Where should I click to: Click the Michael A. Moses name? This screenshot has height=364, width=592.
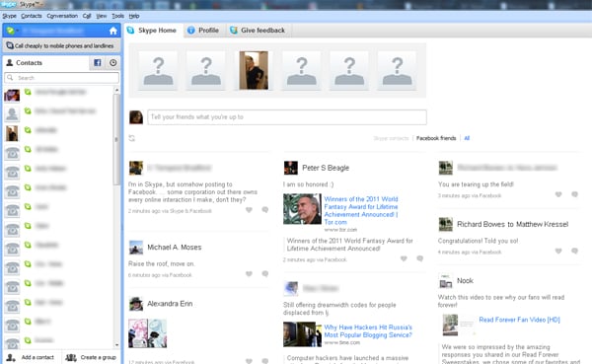[x=174, y=248]
